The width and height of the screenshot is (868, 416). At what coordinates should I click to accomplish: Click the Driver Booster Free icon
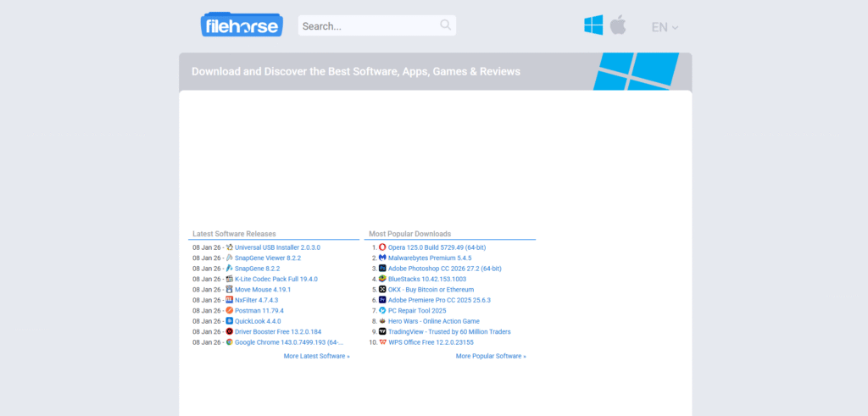pyautogui.click(x=229, y=331)
